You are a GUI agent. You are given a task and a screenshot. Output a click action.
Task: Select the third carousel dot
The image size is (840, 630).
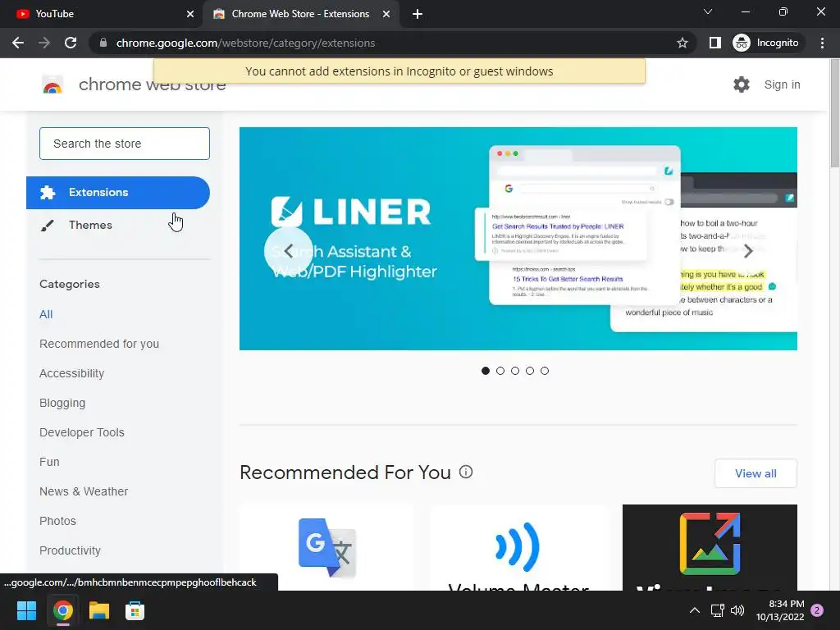(515, 371)
